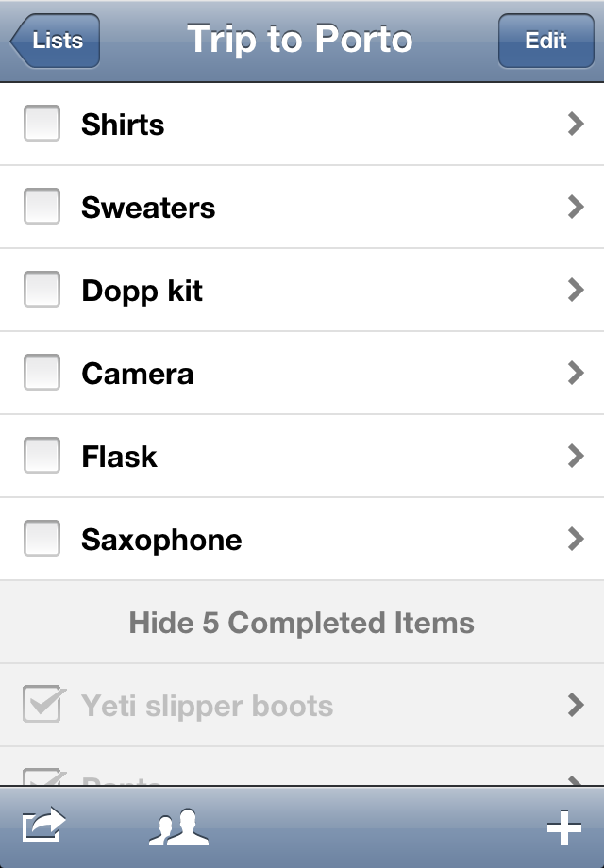Toggle the Flask checkbox
The image size is (604, 868).
[42, 456]
